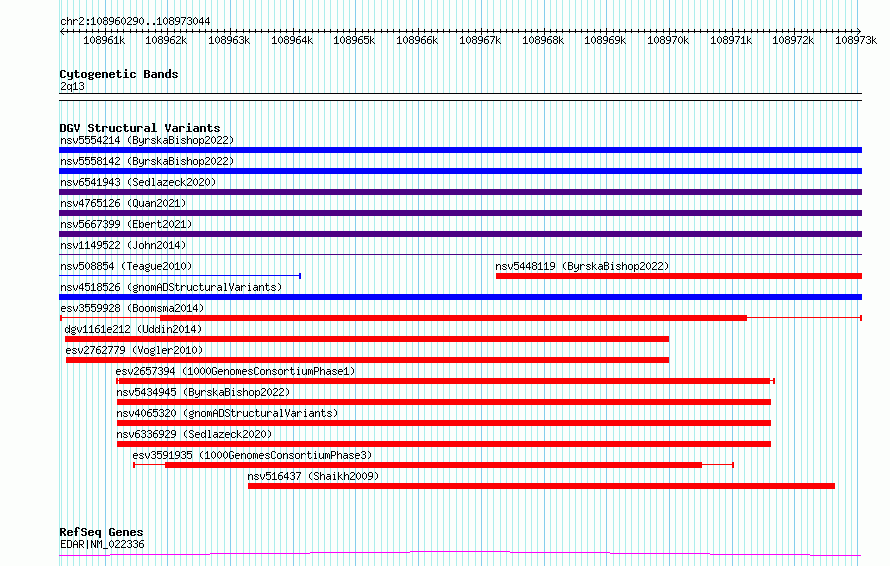This screenshot has width=890, height=566.
Task: Click the 108969k ruler position
Action: pyautogui.click(x=604, y=40)
